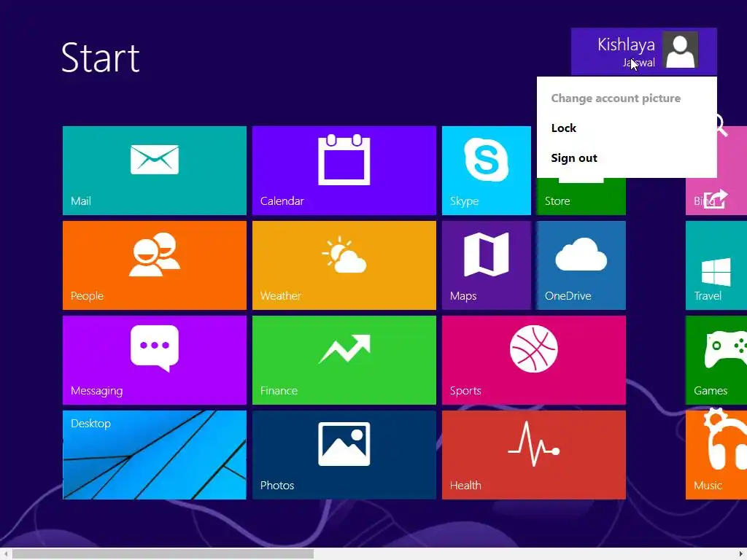The height and width of the screenshot is (560, 747).
Task: Click the horizontal scrollbar thumb
Action: click(x=163, y=554)
